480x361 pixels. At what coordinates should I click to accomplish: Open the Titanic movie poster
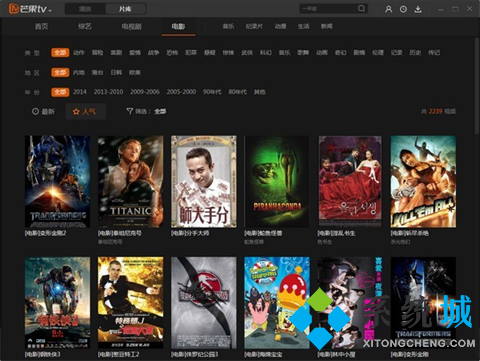[131, 182]
